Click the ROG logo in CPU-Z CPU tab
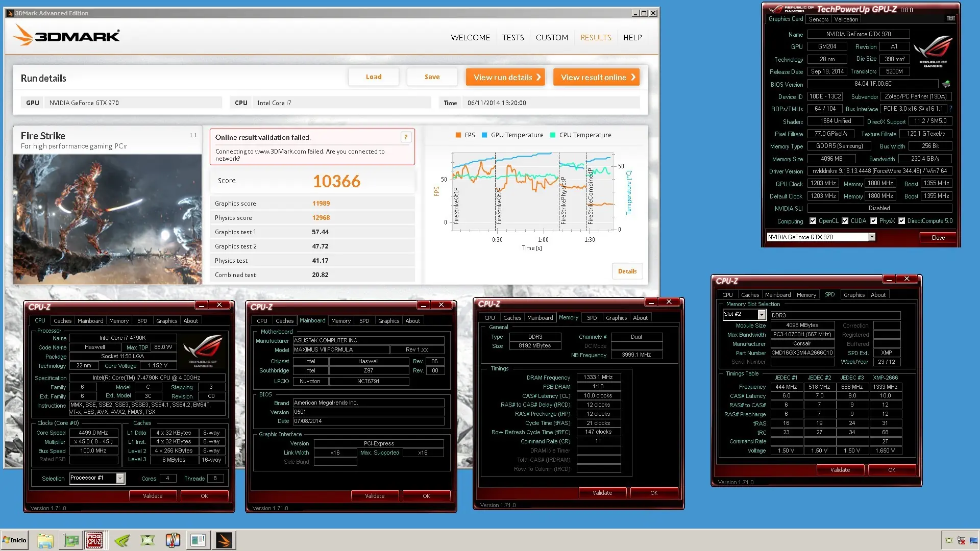The width and height of the screenshot is (980, 551). pos(203,350)
